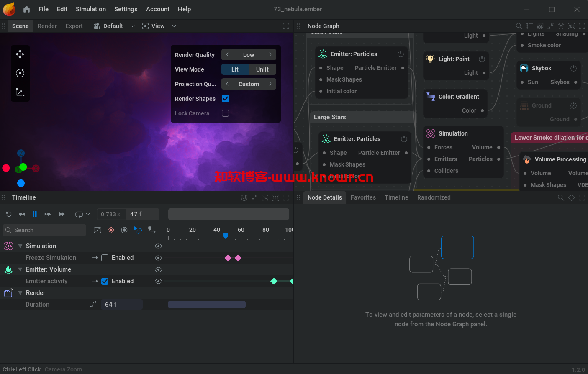The width and height of the screenshot is (588, 374).
Task: Open the Simulation menu
Action: click(91, 9)
